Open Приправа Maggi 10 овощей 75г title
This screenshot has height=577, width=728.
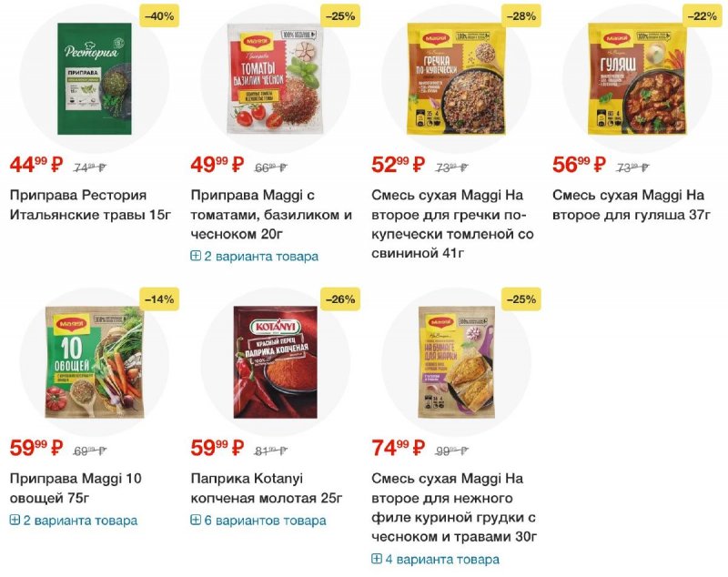pos(76,489)
